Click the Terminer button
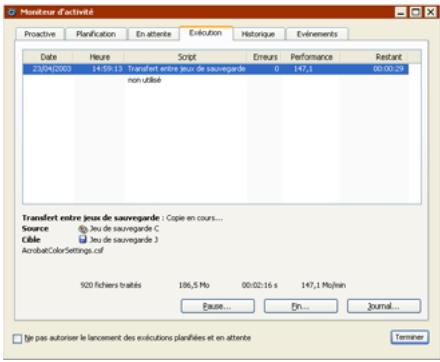 tap(409, 337)
